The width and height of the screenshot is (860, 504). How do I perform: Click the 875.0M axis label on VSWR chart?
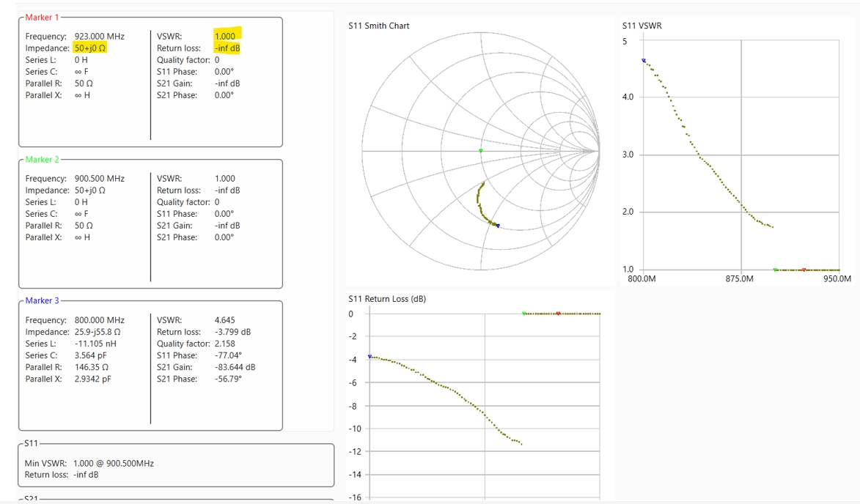(739, 279)
